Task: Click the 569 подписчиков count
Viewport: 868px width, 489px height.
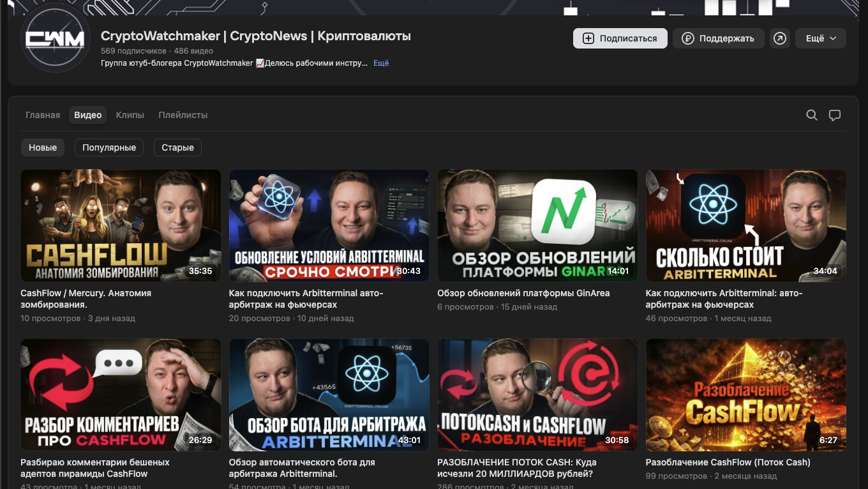Action: click(133, 51)
